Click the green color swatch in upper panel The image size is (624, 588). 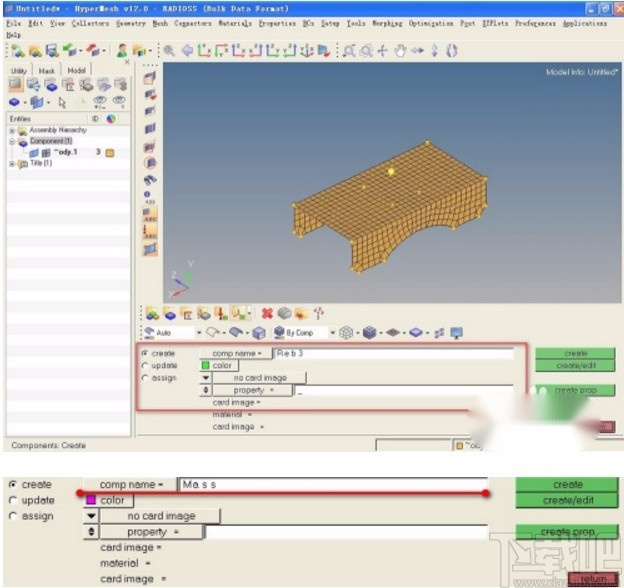coord(205,365)
